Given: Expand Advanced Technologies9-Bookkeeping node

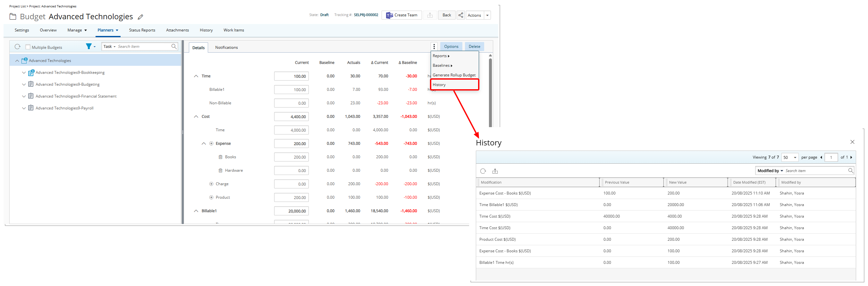Looking at the screenshot, I should click(24, 73).
